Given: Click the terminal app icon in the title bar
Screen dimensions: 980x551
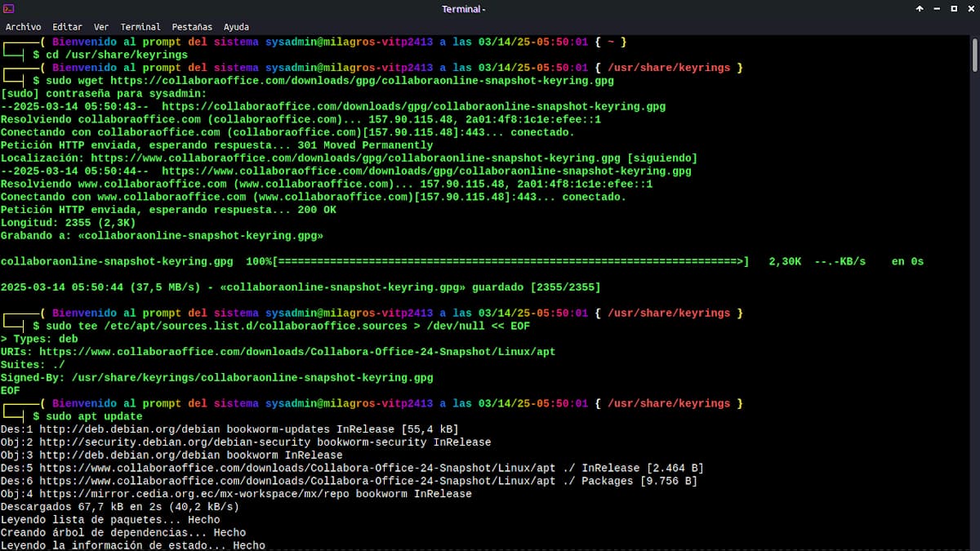Looking at the screenshot, I should [10, 9].
